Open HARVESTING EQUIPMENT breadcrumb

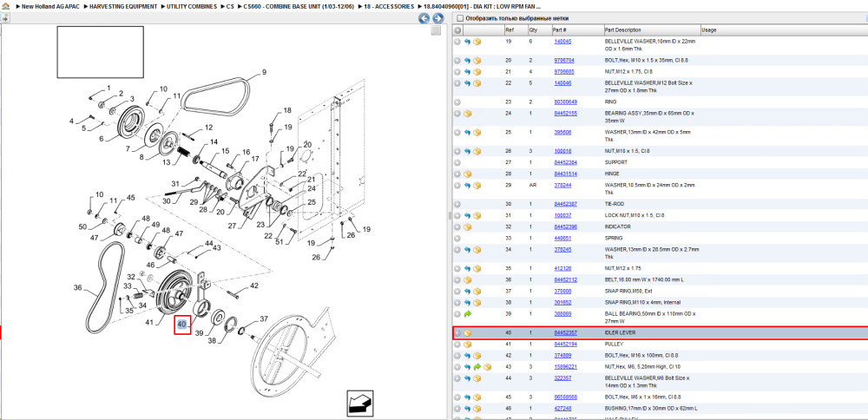(x=124, y=6)
